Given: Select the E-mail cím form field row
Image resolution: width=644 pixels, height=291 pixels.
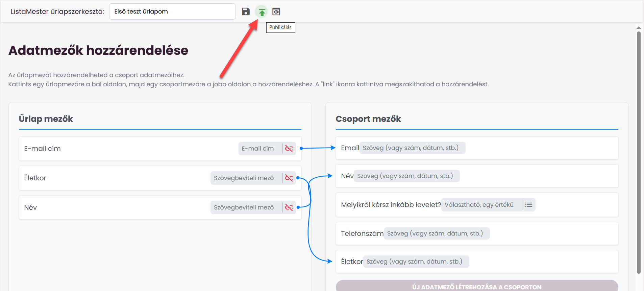Looking at the screenshot, I should [160, 149].
